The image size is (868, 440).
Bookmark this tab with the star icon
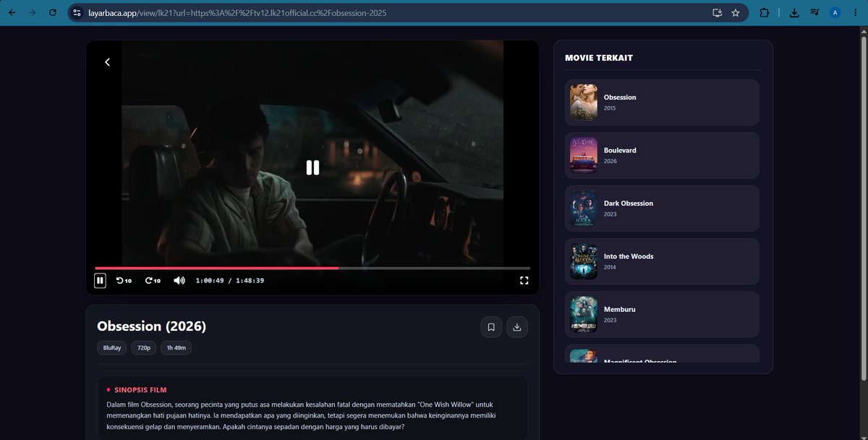pos(736,12)
